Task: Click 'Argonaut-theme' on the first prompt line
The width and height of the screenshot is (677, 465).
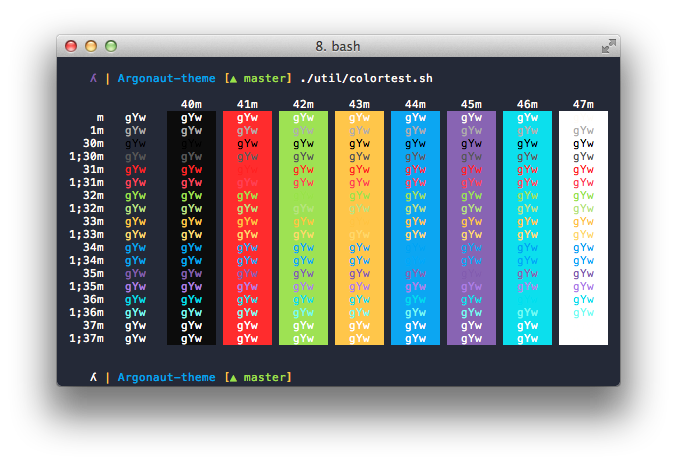Action: pyautogui.click(x=166, y=78)
